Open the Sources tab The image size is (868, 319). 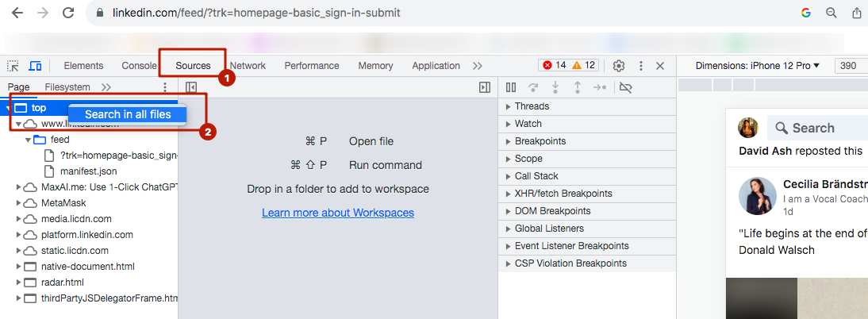click(193, 65)
